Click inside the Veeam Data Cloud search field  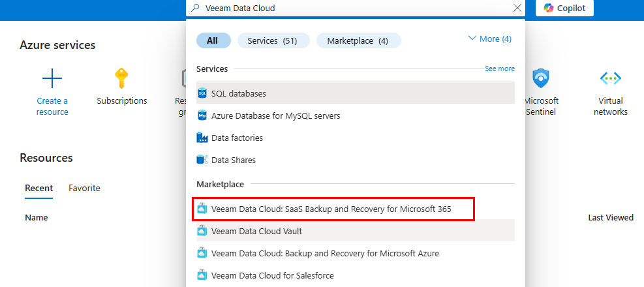[355, 8]
